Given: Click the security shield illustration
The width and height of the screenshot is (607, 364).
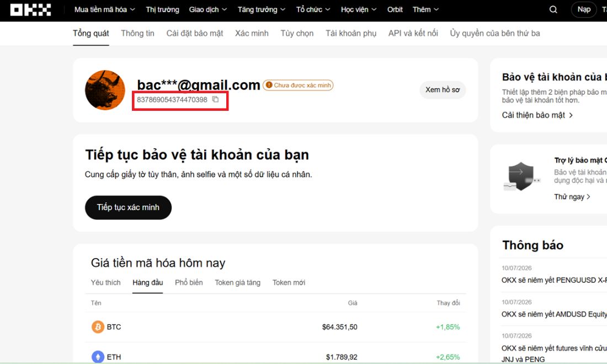Looking at the screenshot, I should click(x=521, y=176).
